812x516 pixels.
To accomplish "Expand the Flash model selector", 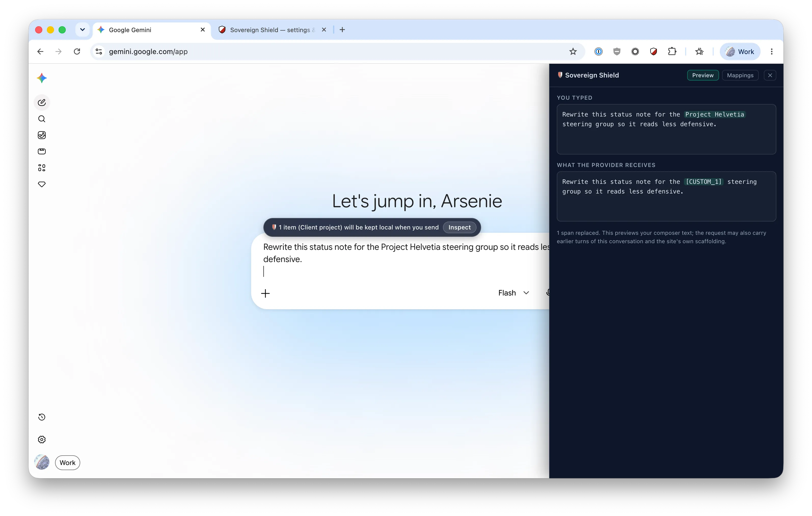I will (513, 293).
